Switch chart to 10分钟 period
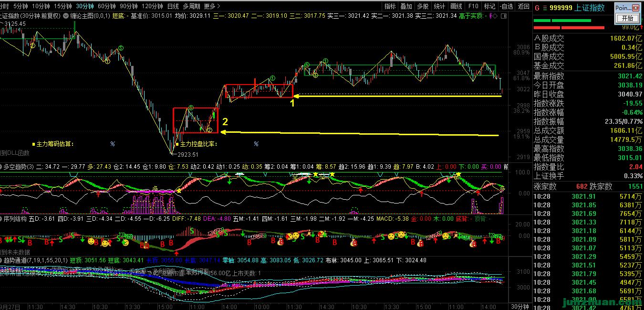The height and width of the screenshot is (310, 644). 41,6
